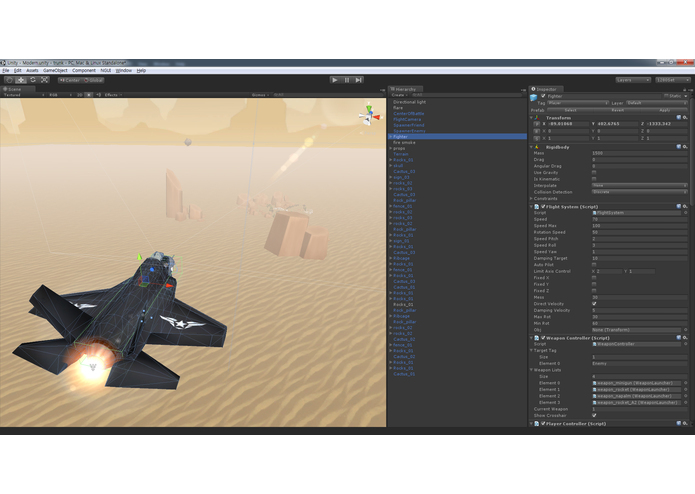
Task: Select the Rotate tool in the toolbar
Action: (33, 80)
